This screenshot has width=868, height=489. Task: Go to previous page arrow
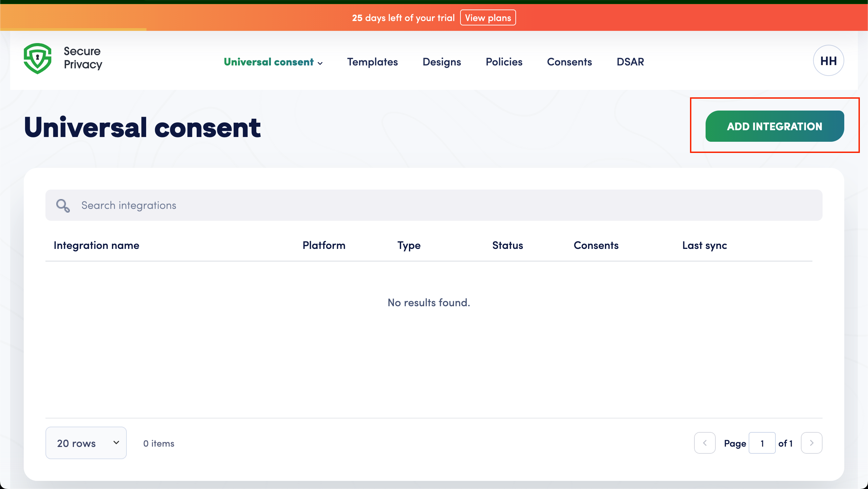pyautogui.click(x=705, y=443)
